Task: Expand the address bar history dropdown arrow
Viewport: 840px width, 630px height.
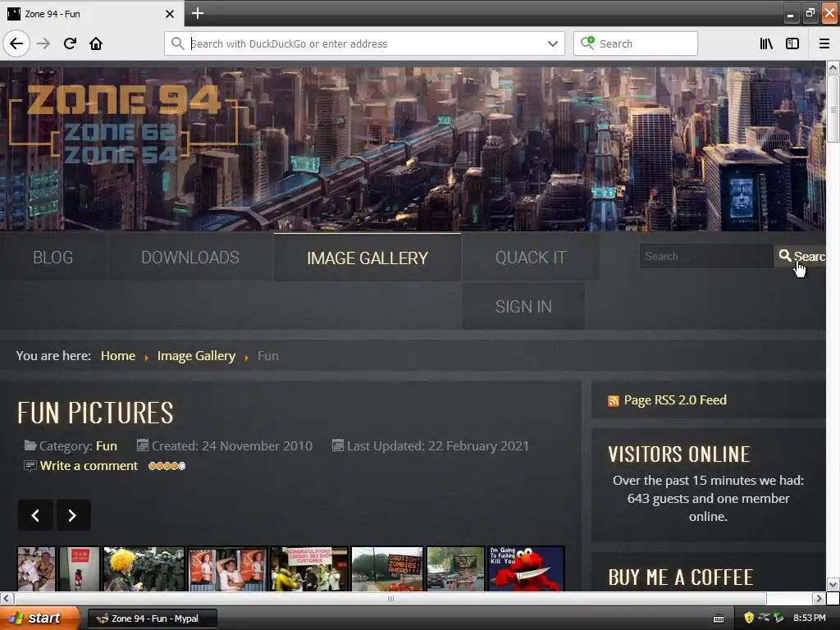Action: [x=552, y=44]
